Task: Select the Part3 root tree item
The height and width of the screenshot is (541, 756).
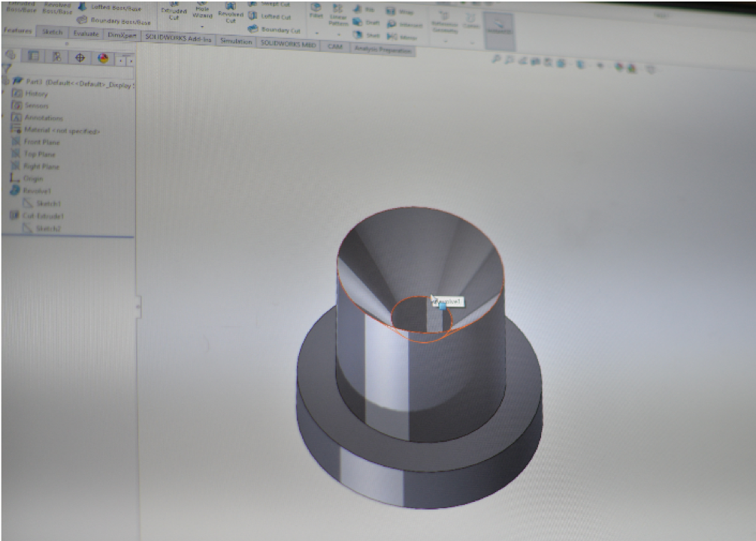Action: coord(72,83)
